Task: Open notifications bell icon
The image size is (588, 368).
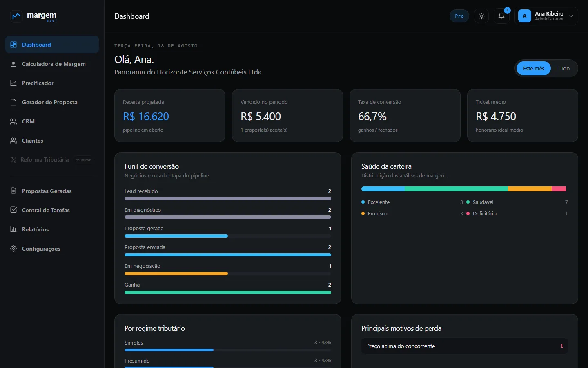Action: pos(501,16)
